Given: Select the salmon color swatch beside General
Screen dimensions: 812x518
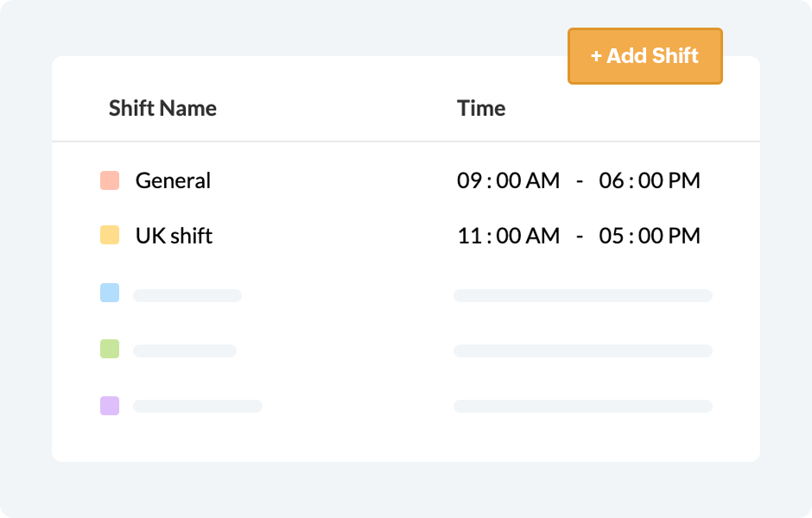Looking at the screenshot, I should pyautogui.click(x=110, y=180).
